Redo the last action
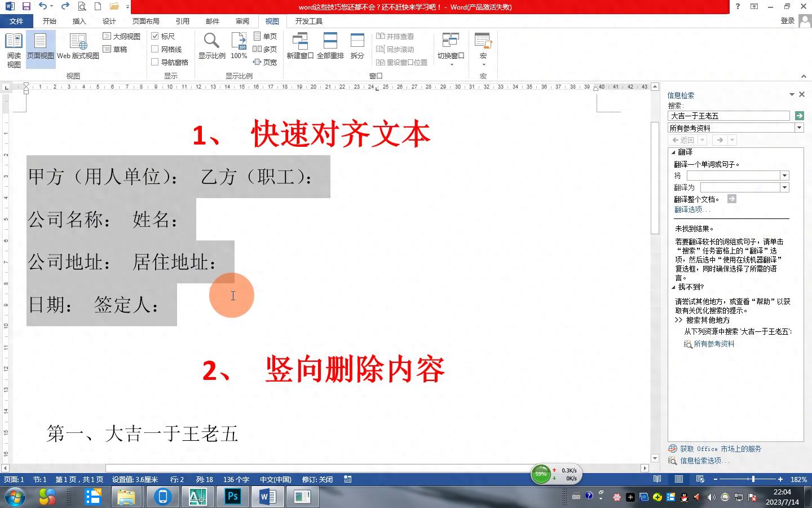The image size is (812, 508). 65,6
